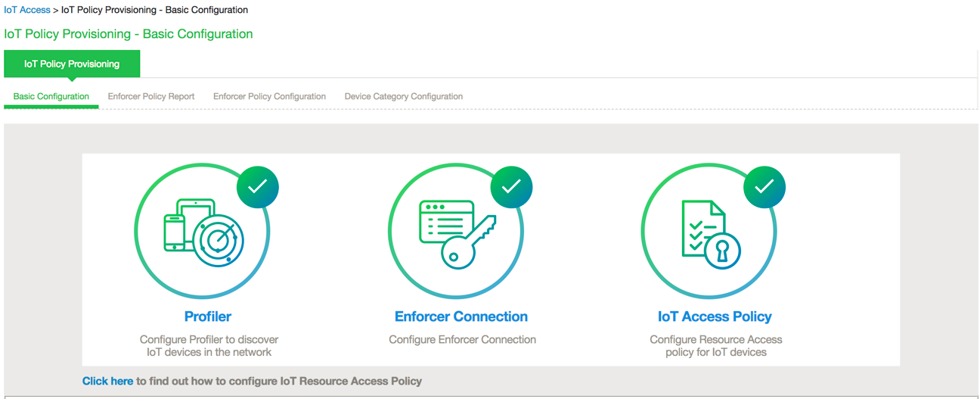Open the IoT Access Policy heading link

point(715,316)
